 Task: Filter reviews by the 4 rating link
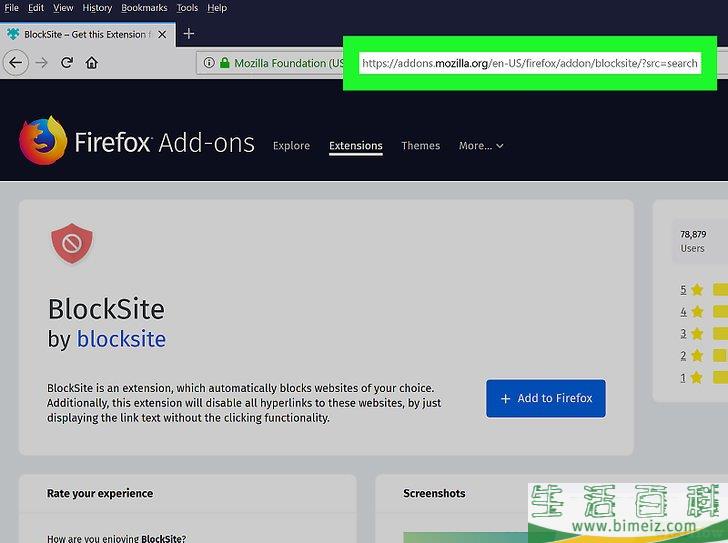[x=683, y=312]
